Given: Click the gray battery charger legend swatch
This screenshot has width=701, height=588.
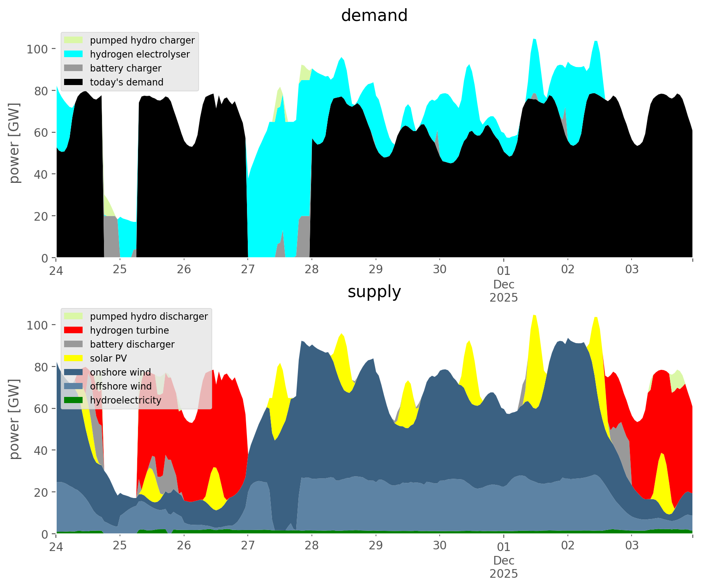Looking at the screenshot, I should [74, 68].
